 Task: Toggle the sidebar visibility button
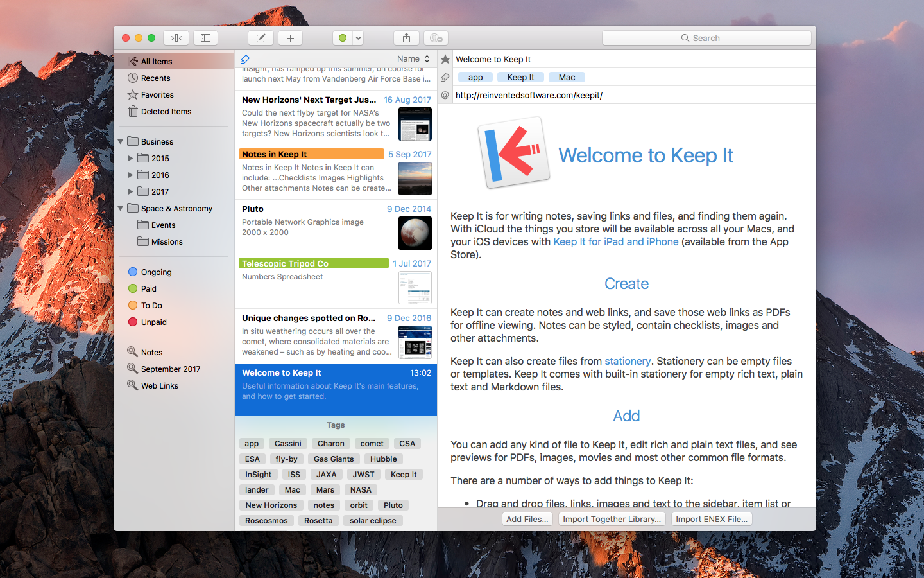coord(206,38)
